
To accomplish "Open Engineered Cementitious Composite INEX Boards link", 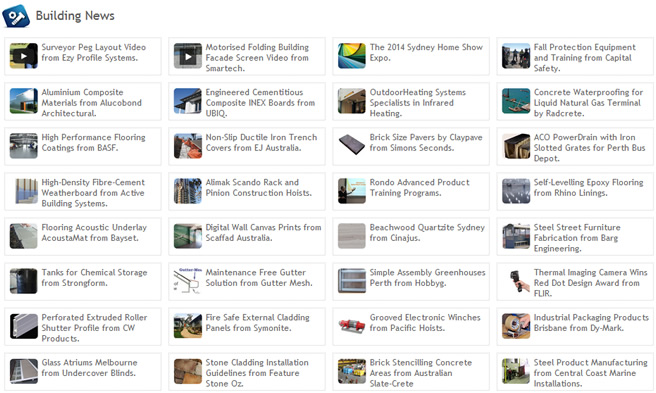I will pyautogui.click(x=260, y=103).
